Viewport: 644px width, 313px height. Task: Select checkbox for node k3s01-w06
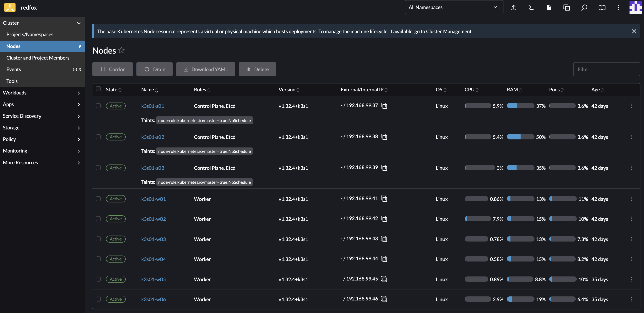point(98,299)
